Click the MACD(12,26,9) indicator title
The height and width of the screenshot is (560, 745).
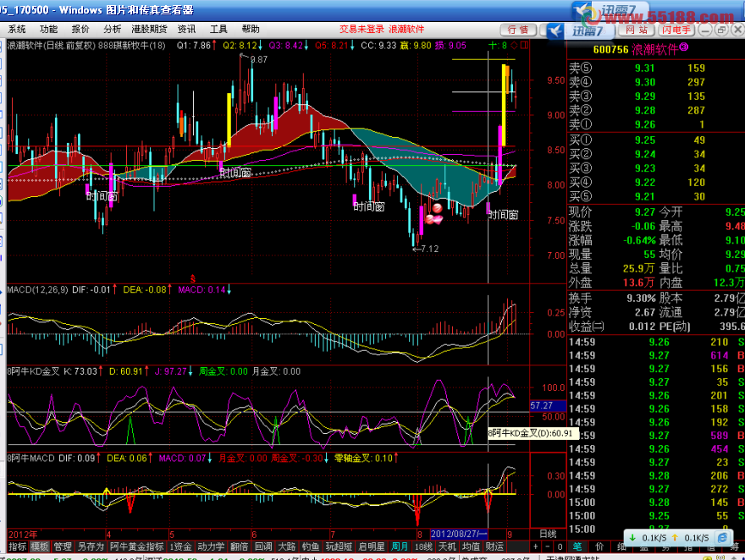click(37, 289)
